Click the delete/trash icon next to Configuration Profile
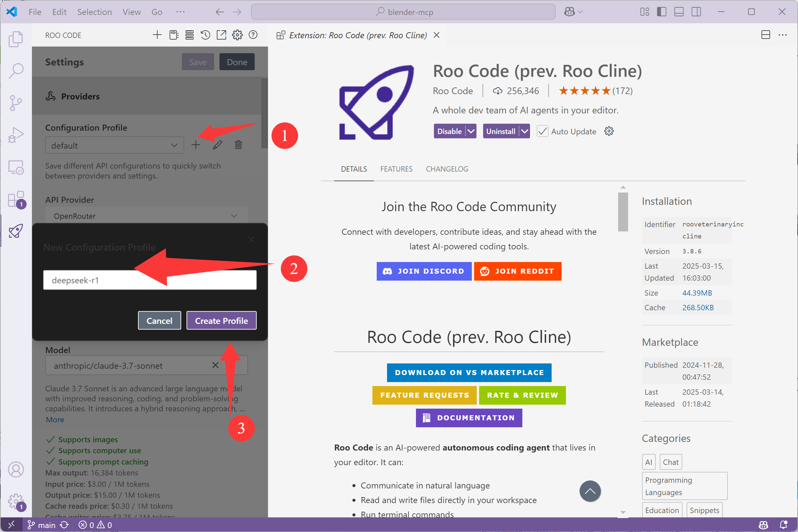The image size is (798, 532). pos(238,146)
